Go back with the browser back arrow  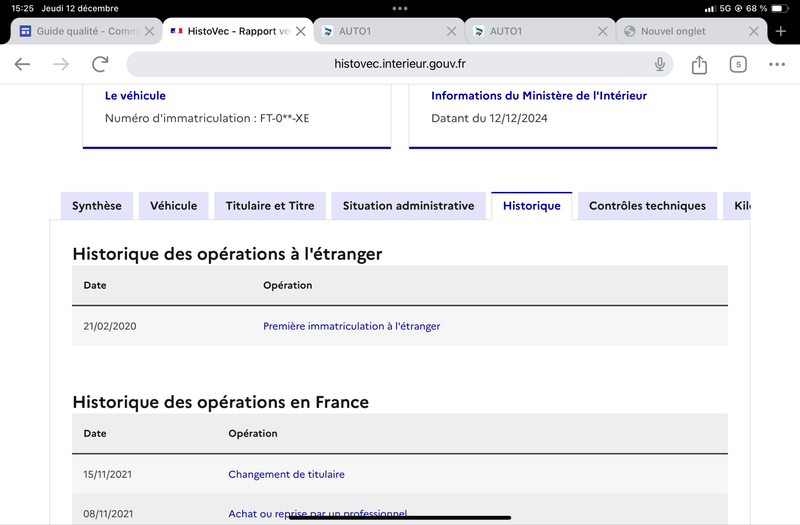pos(22,64)
